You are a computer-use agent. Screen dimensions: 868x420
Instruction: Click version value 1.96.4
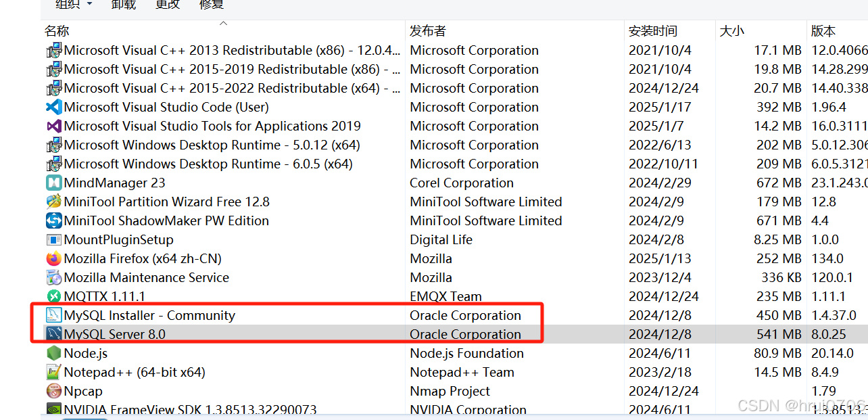pyautogui.click(x=829, y=107)
